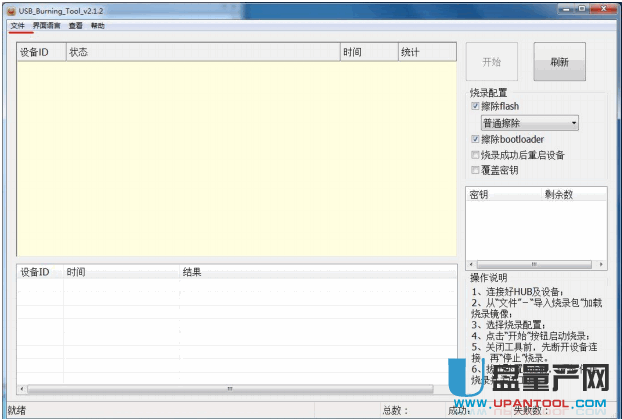
Task: Toggle the 擦除bootloader checkbox
Action: tap(476, 139)
